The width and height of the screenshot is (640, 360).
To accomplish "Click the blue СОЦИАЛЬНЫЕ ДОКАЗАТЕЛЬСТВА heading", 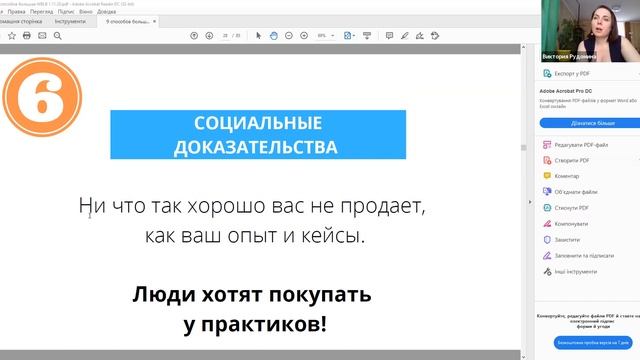I will click(x=258, y=135).
